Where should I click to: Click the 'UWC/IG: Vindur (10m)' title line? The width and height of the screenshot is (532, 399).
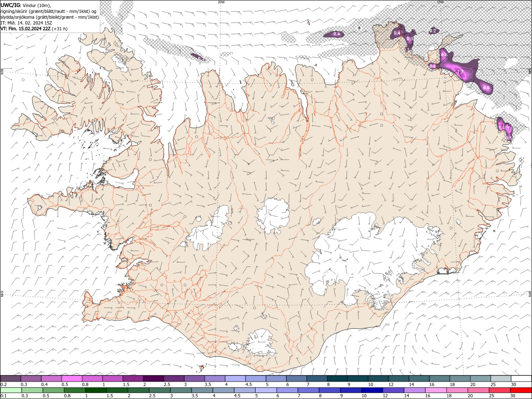[x=26, y=5]
